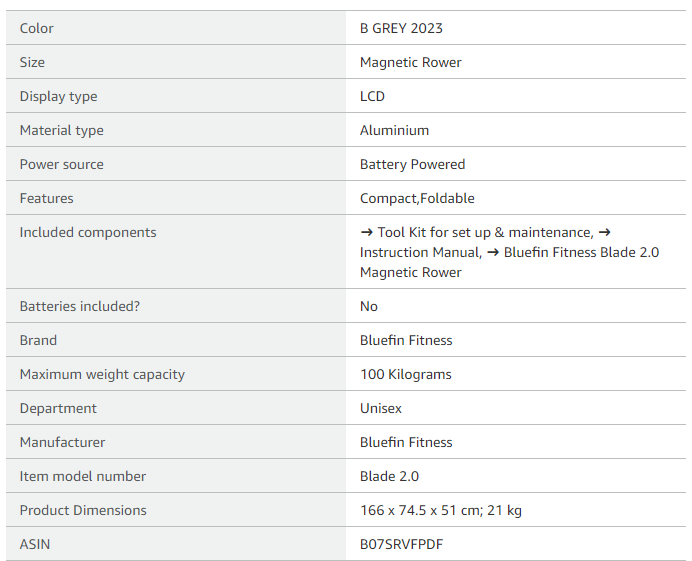
Task: Click the Display type label
Action: [58, 96]
